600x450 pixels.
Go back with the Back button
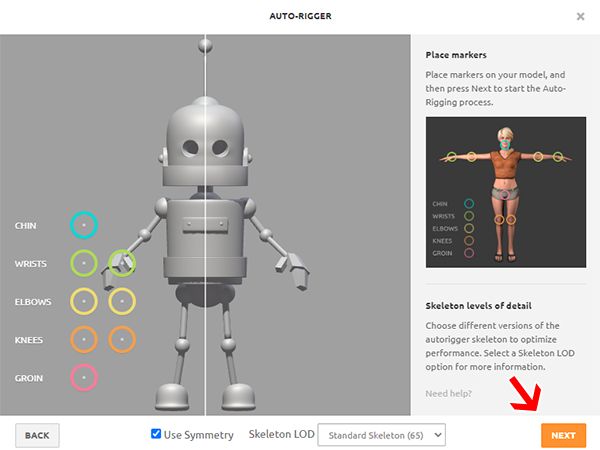point(38,435)
